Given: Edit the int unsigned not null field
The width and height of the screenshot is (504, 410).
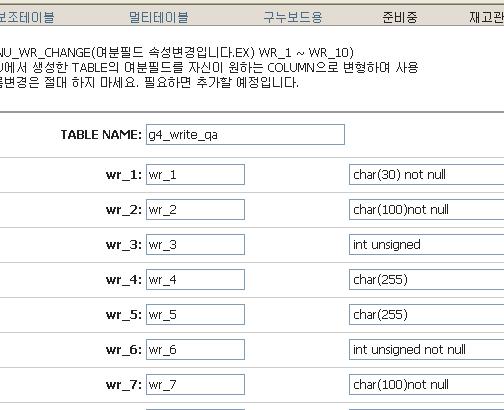Looking at the screenshot, I should (427, 349).
